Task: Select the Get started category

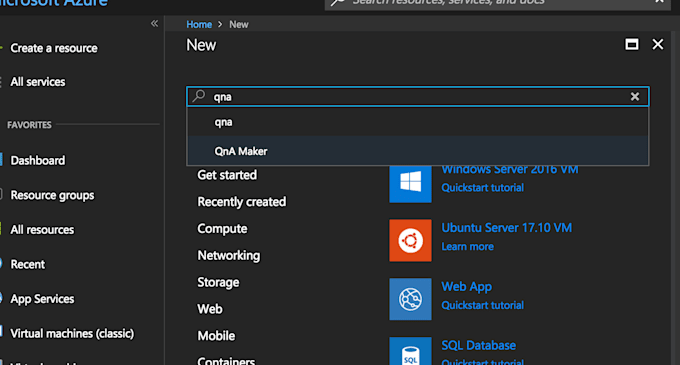Action: (227, 175)
